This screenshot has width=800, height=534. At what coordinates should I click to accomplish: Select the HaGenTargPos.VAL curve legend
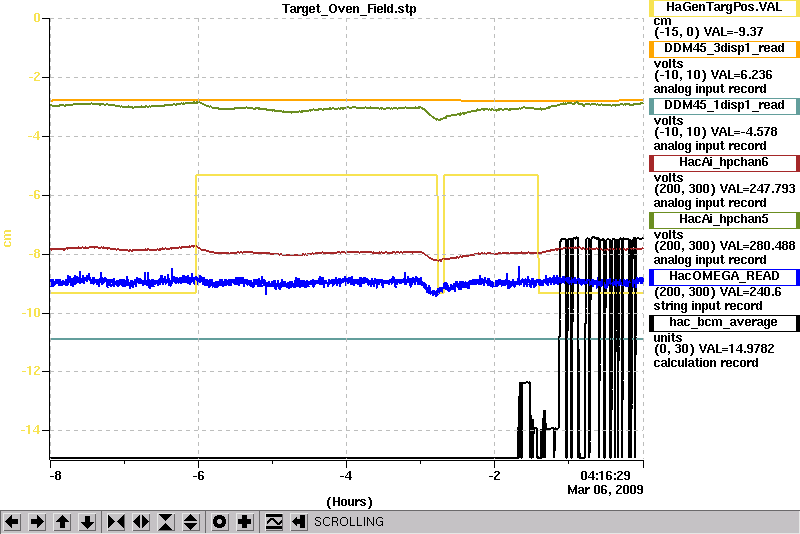tap(724, 8)
